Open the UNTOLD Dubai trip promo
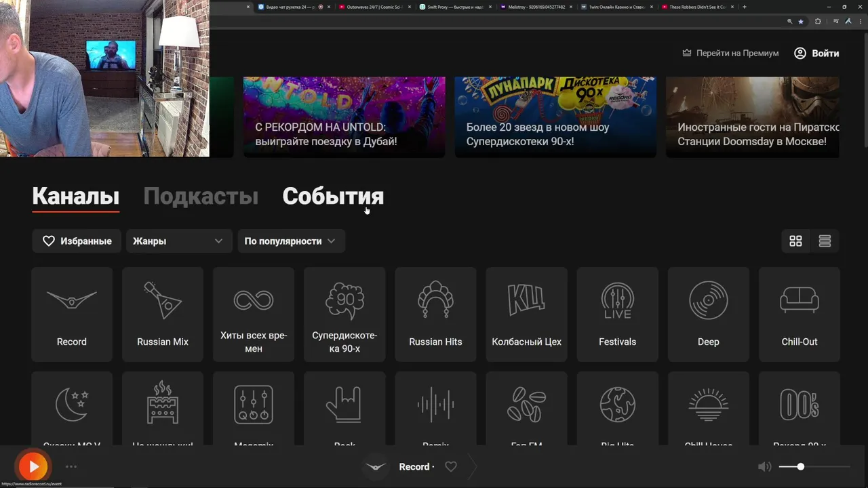The height and width of the screenshot is (488, 868). (x=344, y=117)
